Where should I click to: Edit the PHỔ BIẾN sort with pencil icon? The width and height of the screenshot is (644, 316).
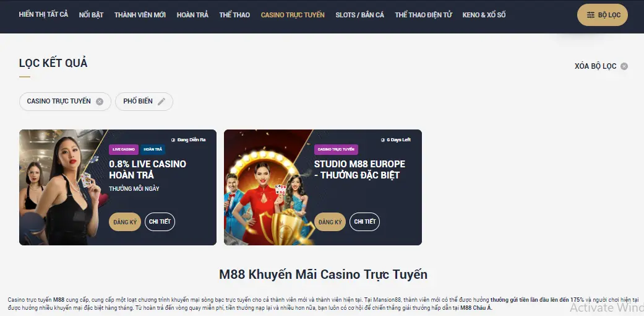tap(161, 102)
